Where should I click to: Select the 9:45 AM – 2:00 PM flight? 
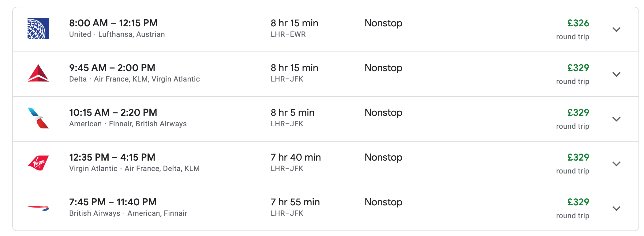pos(112,68)
